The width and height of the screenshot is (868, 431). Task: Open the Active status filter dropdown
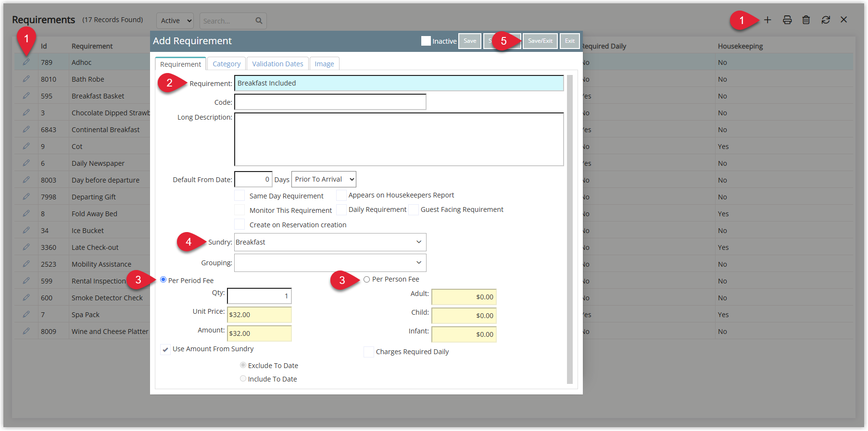click(175, 21)
